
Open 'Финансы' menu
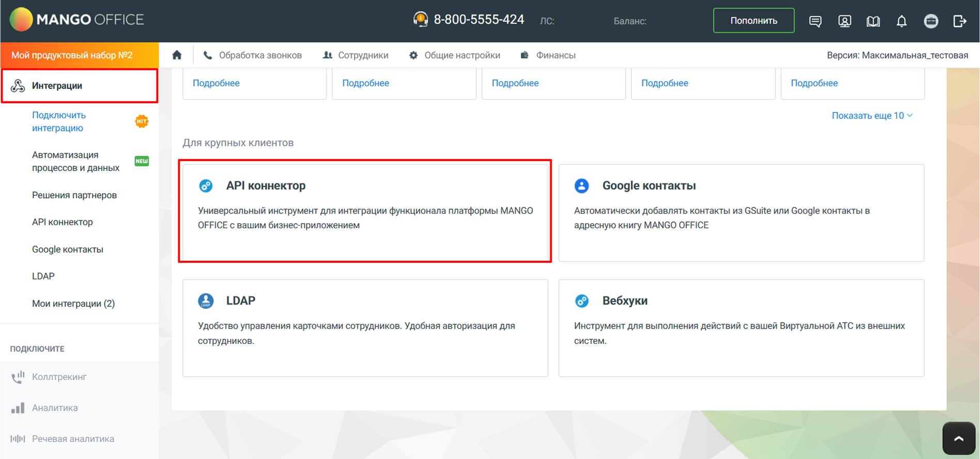pyautogui.click(x=548, y=55)
